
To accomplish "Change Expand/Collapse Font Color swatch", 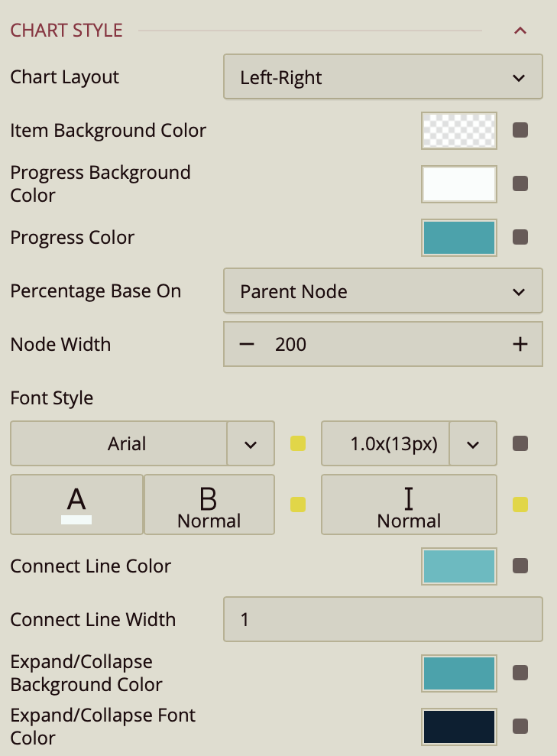I will click(458, 727).
